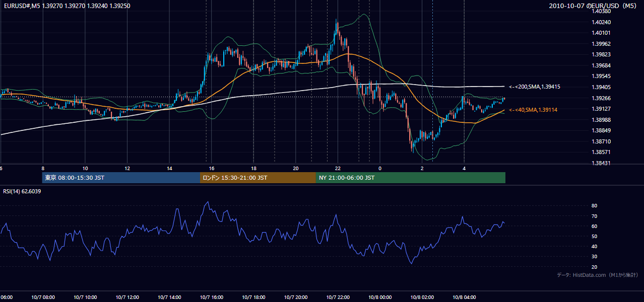Image resolution: width=644 pixels, height=302 pixels.
Task: Select the 40 SMA 1.39114 label
Action: [533, 110]
